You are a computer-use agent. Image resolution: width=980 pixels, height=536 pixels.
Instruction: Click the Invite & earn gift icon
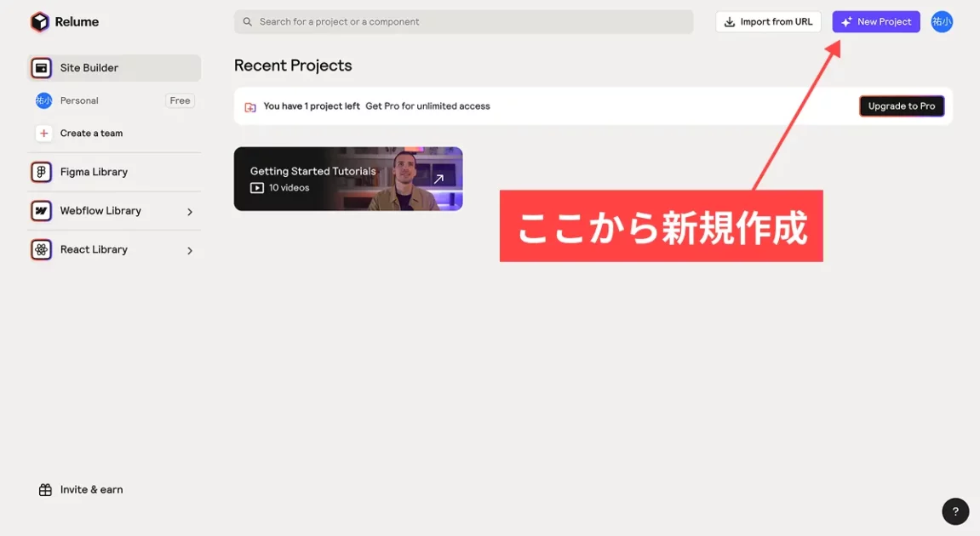coord(45,490)
